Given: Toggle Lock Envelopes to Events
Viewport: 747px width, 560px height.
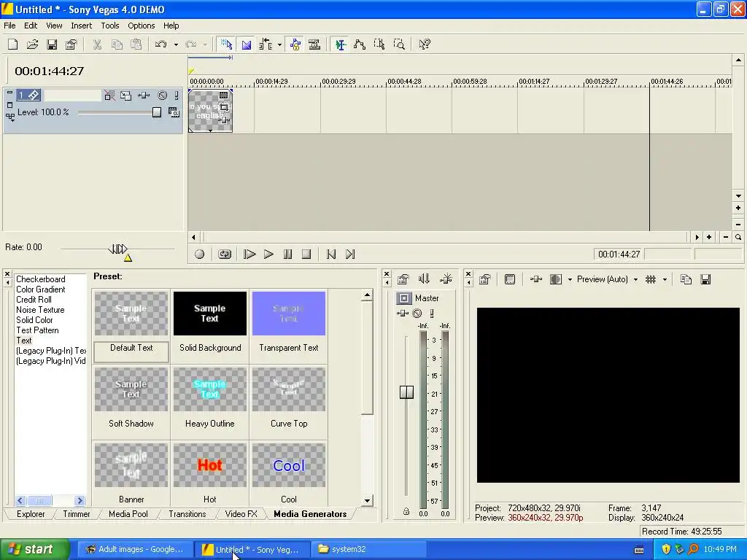Looking at the screenshot, I should pos(295,44).
